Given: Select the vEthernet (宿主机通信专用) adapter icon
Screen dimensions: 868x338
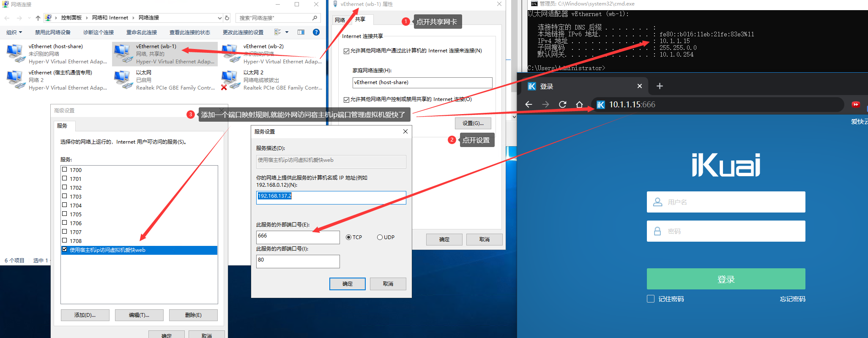Looking at the screenshot, I should pyautogui.click(x=16, y=79).
